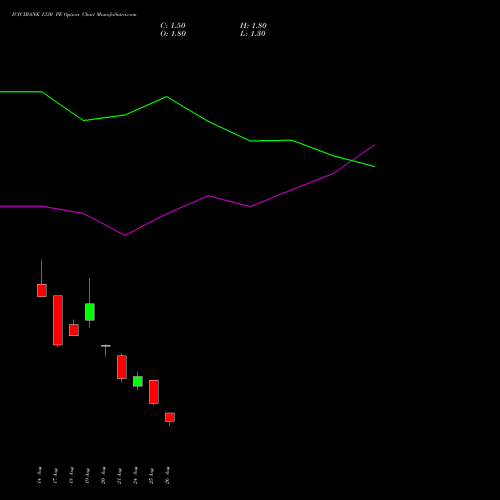Click the green candlestick for 19 Aug
This screenshot has width=500, height=500.
[90, 312]
